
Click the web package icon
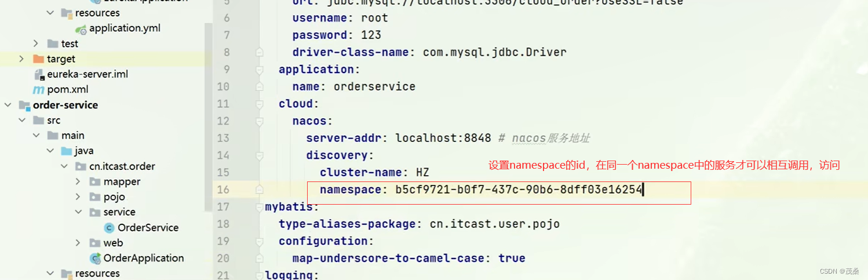point(95,243)
